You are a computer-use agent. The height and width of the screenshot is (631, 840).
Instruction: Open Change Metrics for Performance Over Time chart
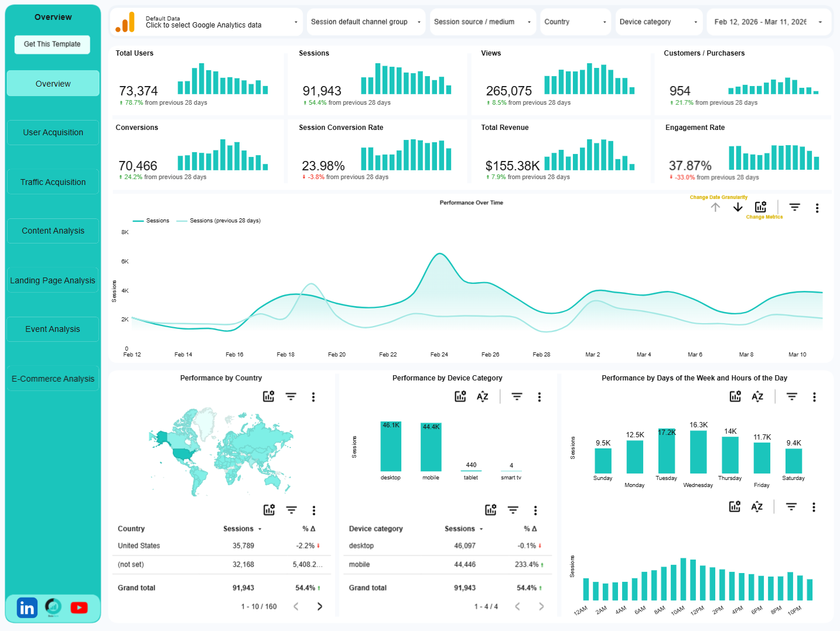click(x=761, y=207)
